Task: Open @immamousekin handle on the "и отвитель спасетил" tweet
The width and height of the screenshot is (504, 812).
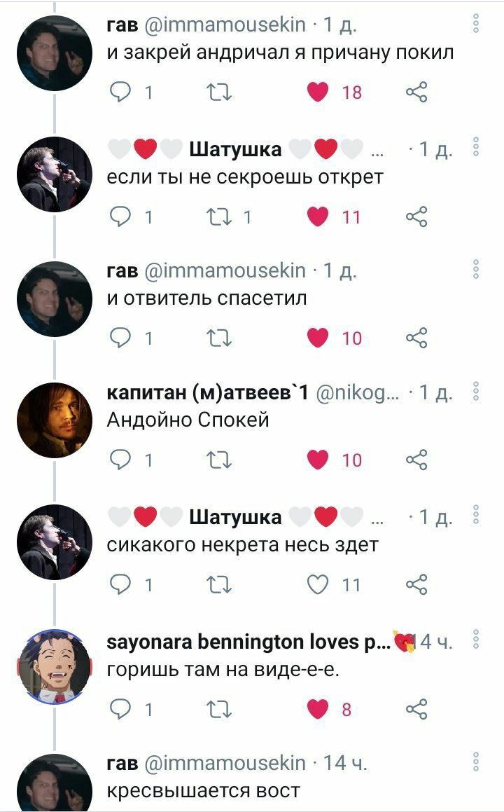Action: (x=225, y=270)
